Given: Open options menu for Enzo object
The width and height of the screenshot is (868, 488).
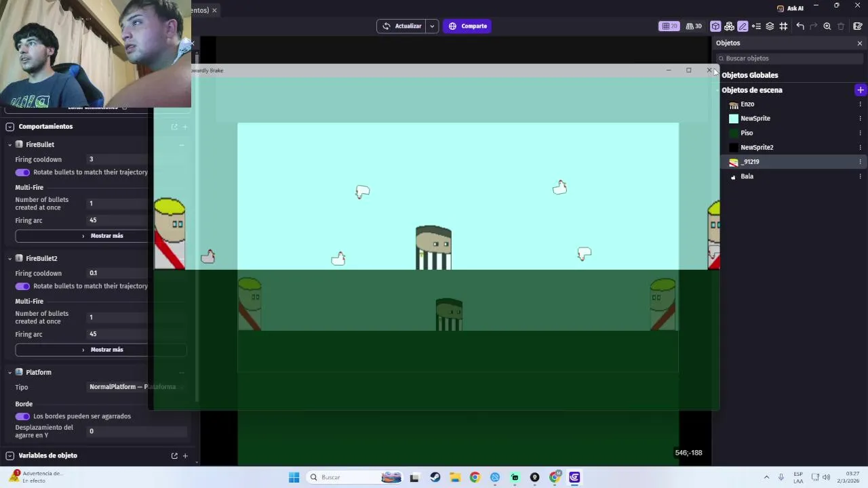Looking at the screenshot, I should (x=860, y=104).
